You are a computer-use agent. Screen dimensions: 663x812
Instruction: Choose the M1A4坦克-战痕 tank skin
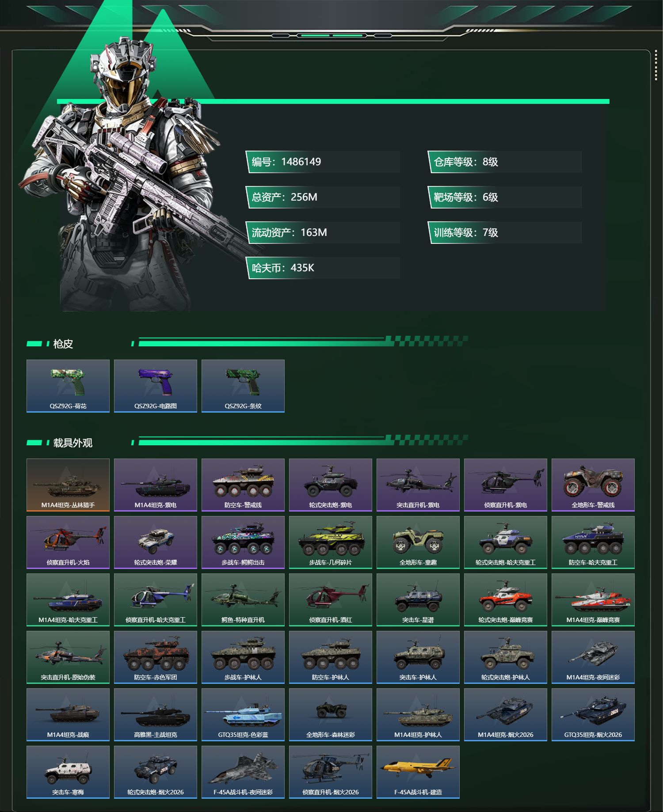point(68,715)
